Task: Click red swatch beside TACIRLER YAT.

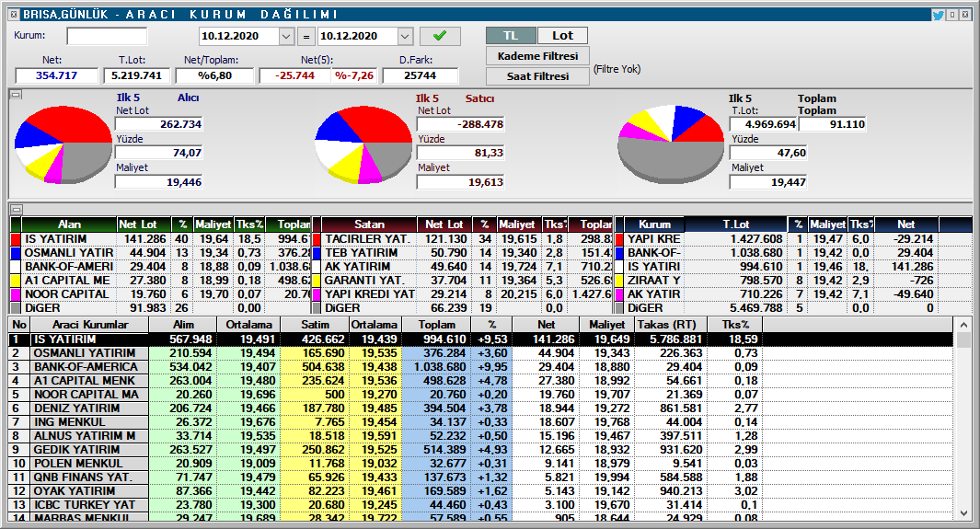Action: point(317,239)
